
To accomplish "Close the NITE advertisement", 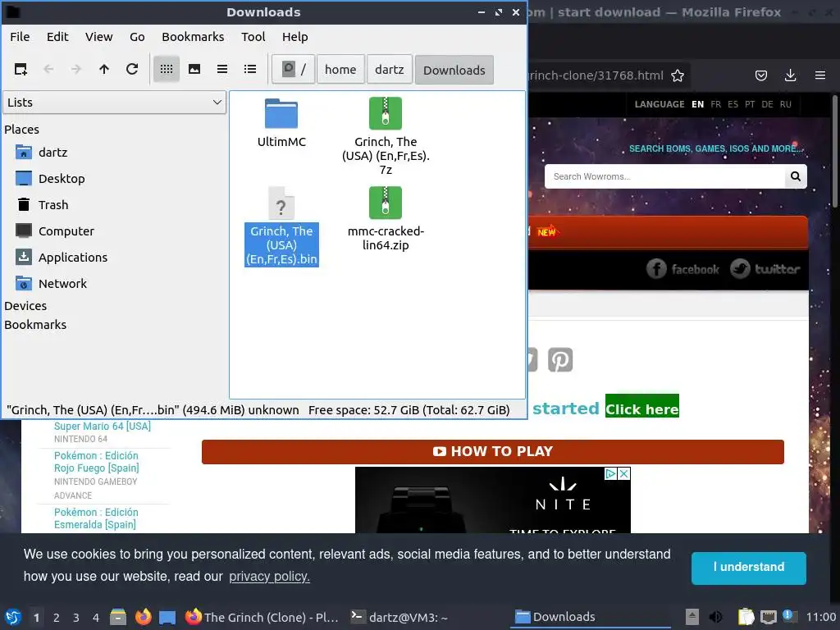I will (x=623, y=473).
